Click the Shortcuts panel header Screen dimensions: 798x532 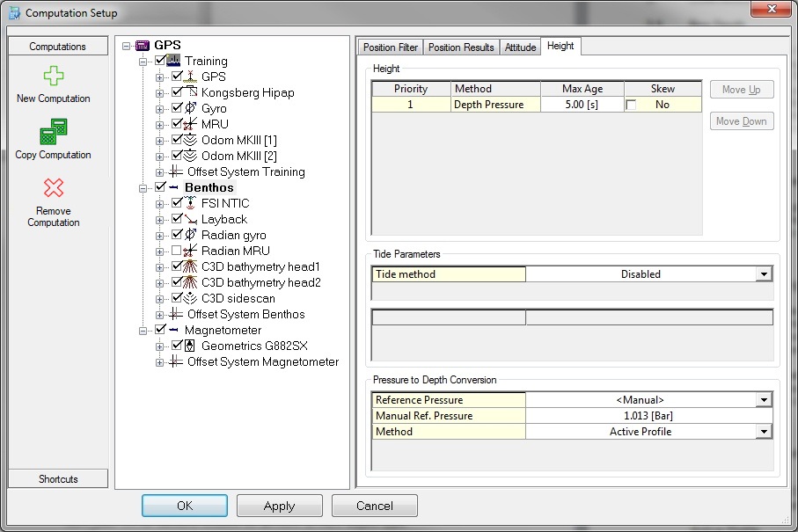pos(58,479)
